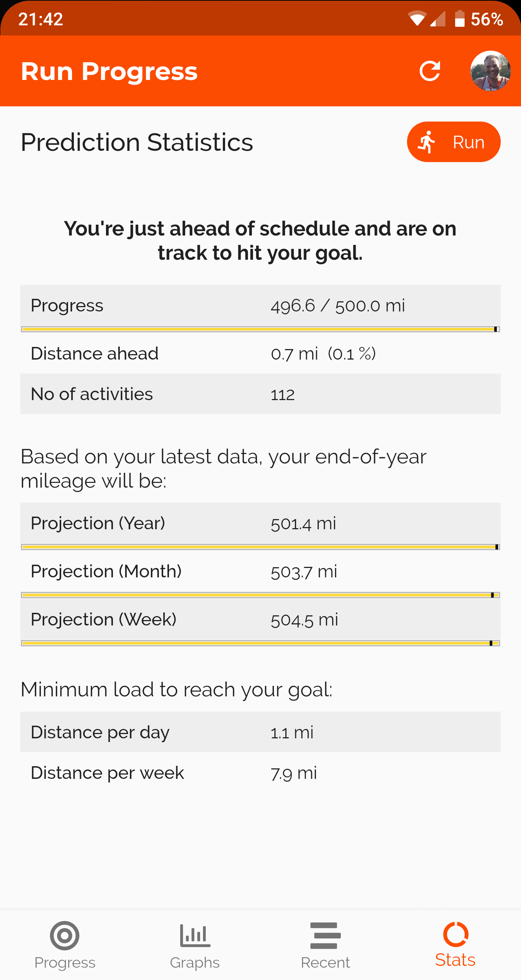This screenshot has width=521, height=980.
Task: Tap the Recent list icon
Action: 325,935
